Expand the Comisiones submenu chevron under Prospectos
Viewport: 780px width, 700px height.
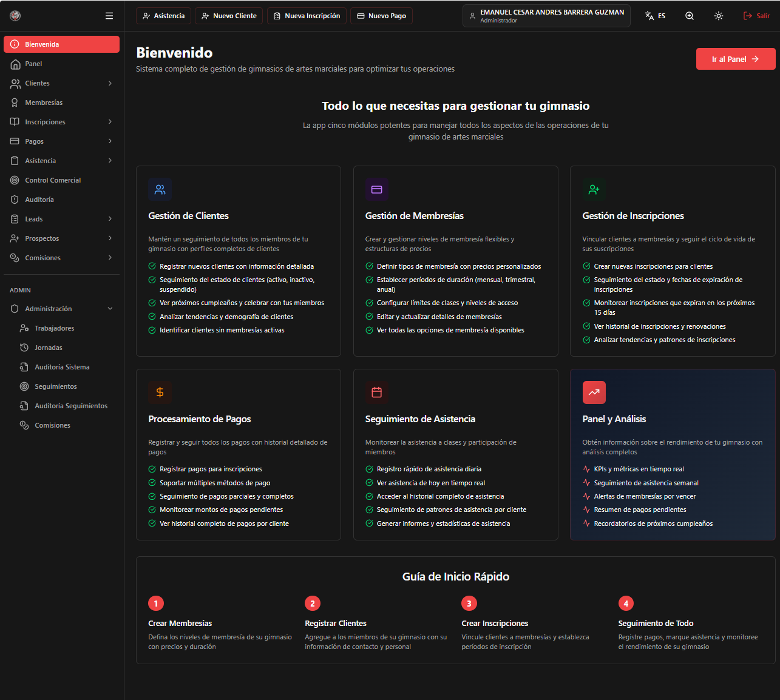(110, 258)
